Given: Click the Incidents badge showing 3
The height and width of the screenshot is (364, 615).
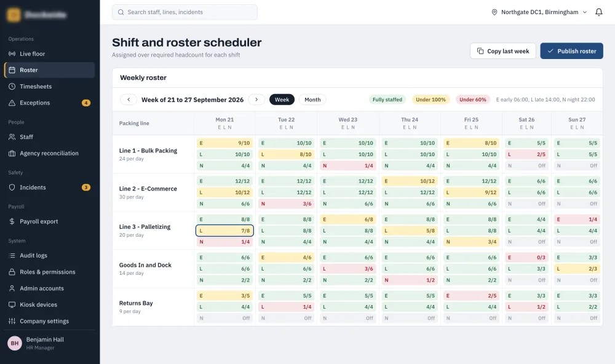Looking at the screenshot, I should pyautogui.click(x=86, y=188).
